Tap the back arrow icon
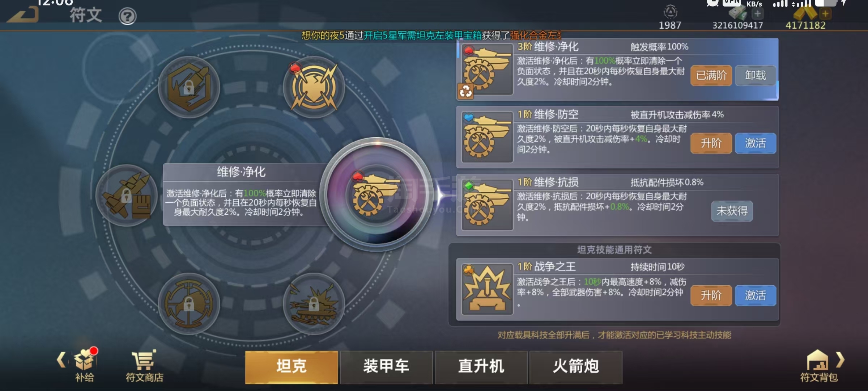Screen dimensions: 868x391 click(x=22, y=14)
